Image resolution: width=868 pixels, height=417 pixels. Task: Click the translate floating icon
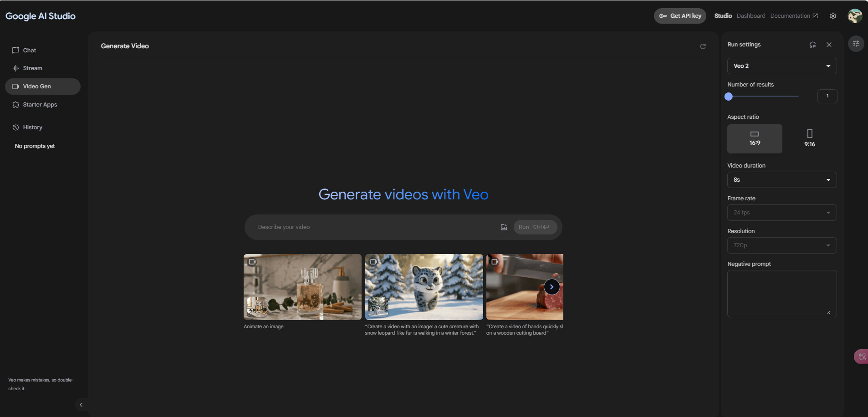[861, 356]
